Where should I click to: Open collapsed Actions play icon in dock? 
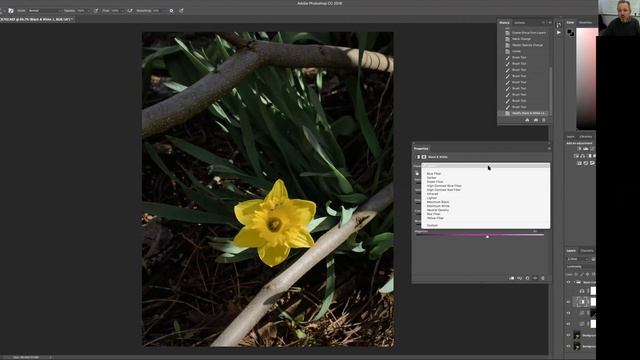coord(559,33)
